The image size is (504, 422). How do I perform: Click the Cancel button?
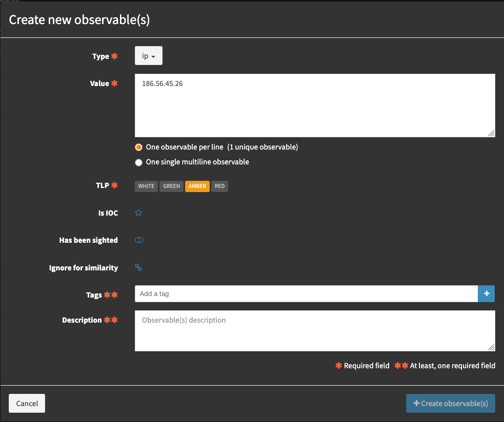tap(27, 404)
